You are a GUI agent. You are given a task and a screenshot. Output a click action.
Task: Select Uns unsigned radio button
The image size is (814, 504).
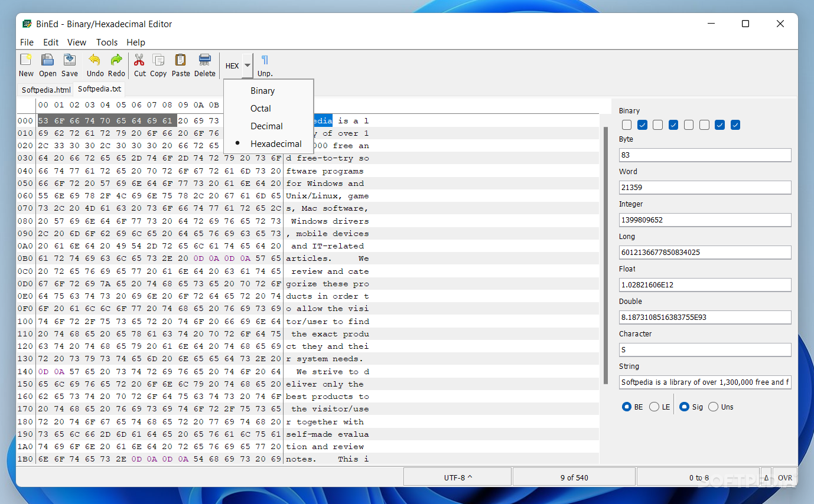tap(721, 407)
